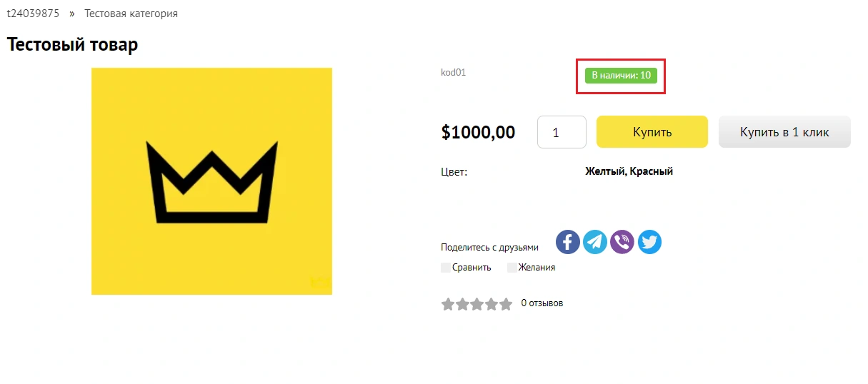Click the $1000,00 price
This screenshot has width=868, height=384.
[478, 132]
